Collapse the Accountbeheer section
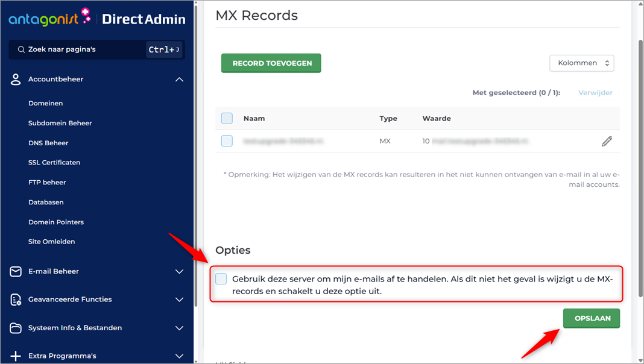Screen dimensions: 644x364 coord(180,79)
